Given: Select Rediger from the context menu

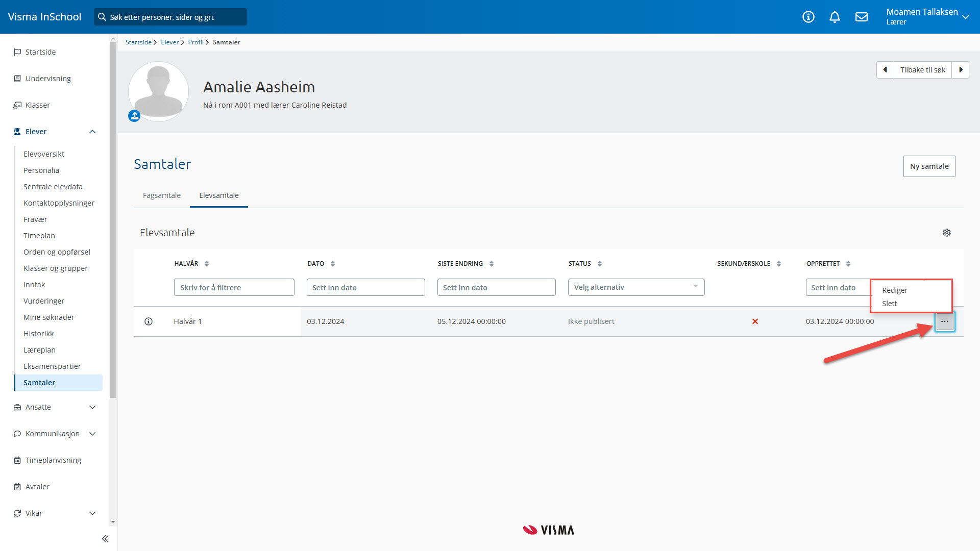Looking at the screenshot, I should coord(895,290).
